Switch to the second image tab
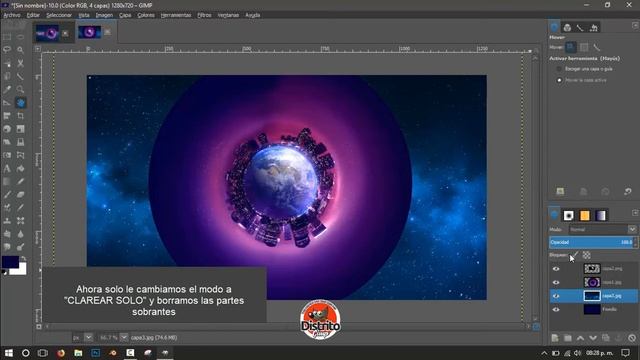The height and width of the screenshot is (360, 640). [90, 32]
